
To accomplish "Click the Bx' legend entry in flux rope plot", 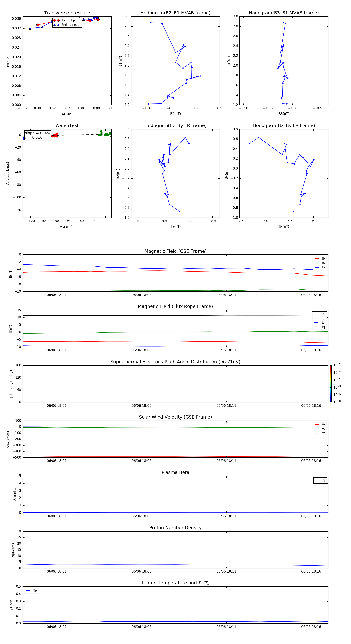I will click(320, 314).
